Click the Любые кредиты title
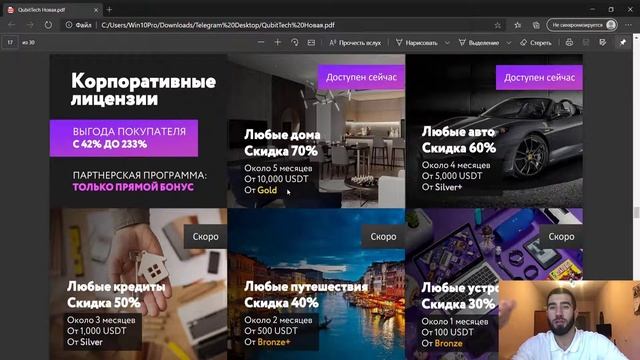640x360 pixels. (116, 287)
